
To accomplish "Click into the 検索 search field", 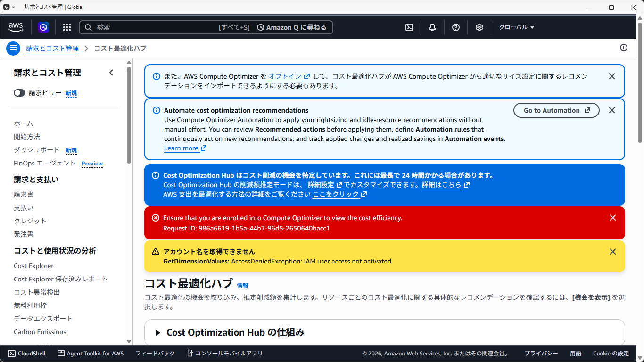I will point(156,27).
